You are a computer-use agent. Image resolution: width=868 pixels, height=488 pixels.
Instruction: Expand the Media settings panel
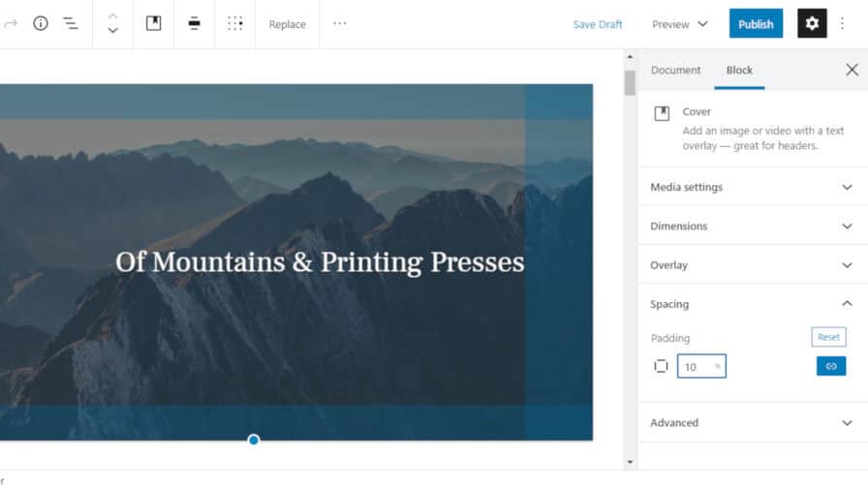tap(752, 187)
